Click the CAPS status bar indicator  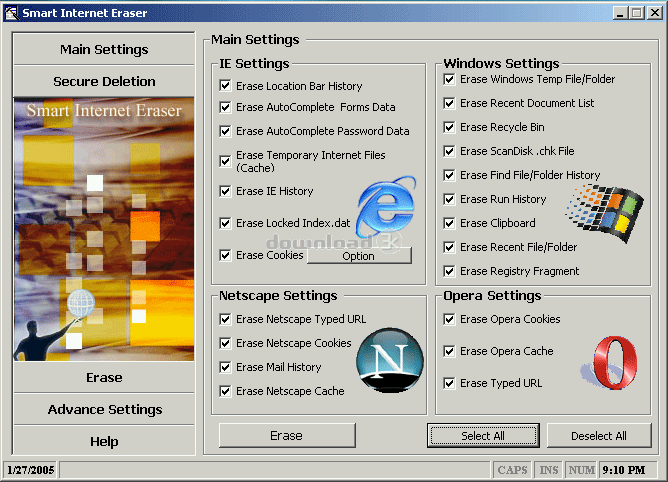(x=512, y=470)
